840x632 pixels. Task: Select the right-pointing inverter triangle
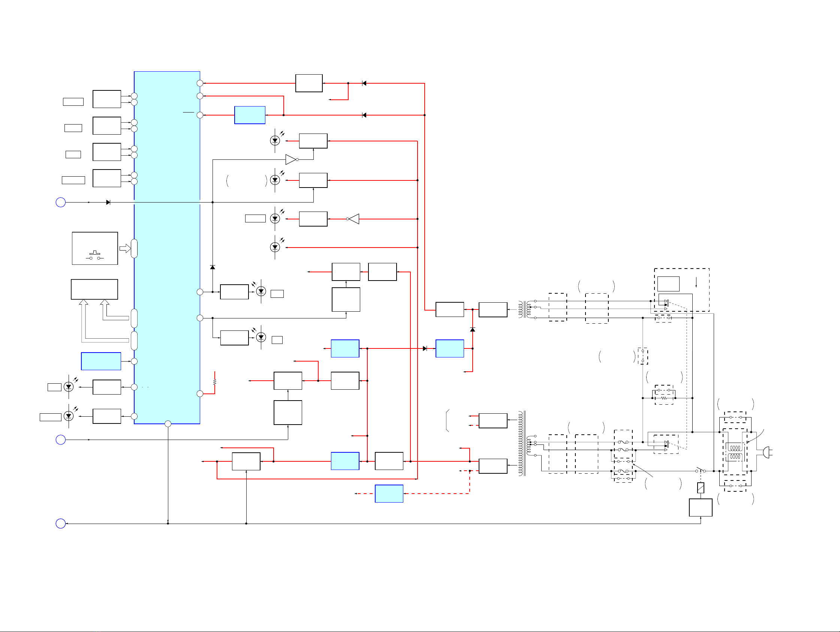click(x=292, y=160)
